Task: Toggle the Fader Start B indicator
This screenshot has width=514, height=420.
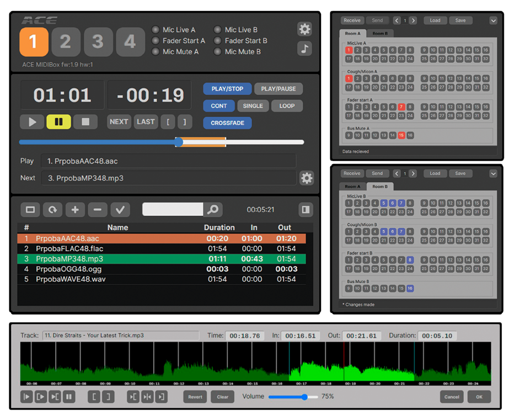Action: (217, 41)
